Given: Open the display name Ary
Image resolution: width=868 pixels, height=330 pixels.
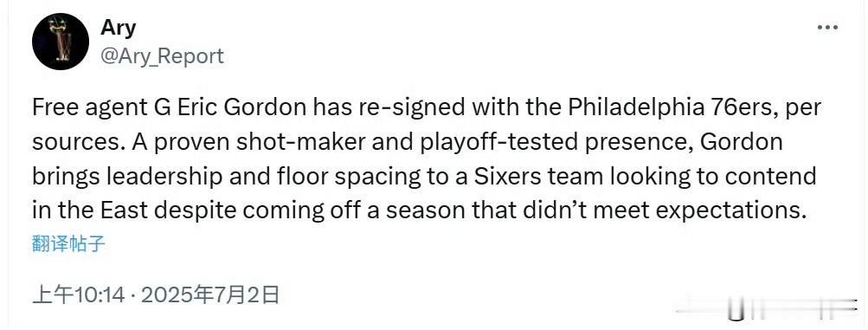Looking at the screenshot, I should click(x=118, y=27).
